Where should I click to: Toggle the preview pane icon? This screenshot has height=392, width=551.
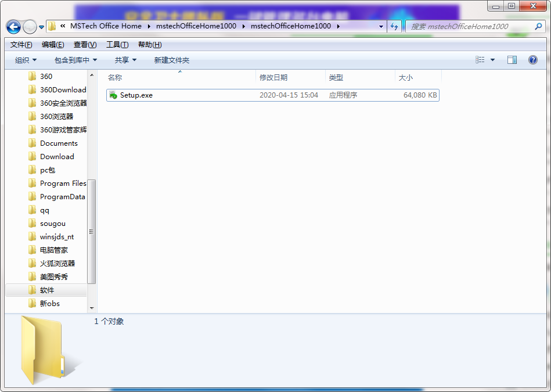tap(512, 60)
